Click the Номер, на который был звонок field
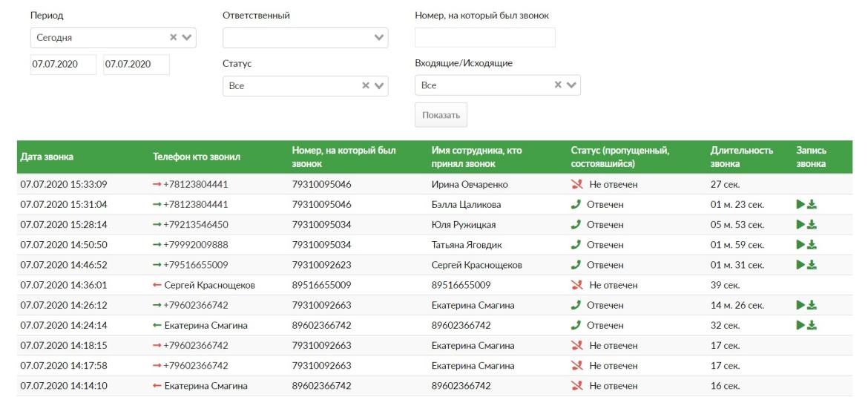Viewport: 868px width, 397px height. coord(485,38)
